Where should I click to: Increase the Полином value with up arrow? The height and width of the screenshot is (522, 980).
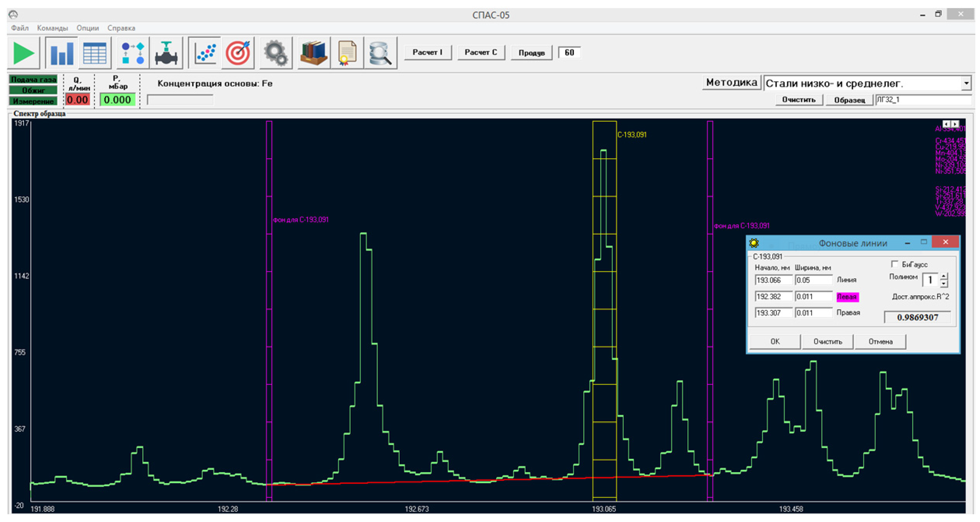click(944, 276)
